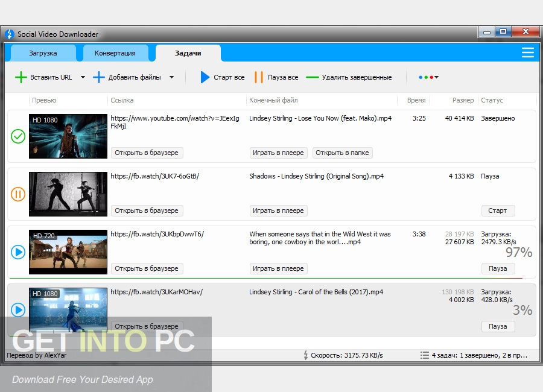
Task: Click the Статус column header
Action: (492, 100)
